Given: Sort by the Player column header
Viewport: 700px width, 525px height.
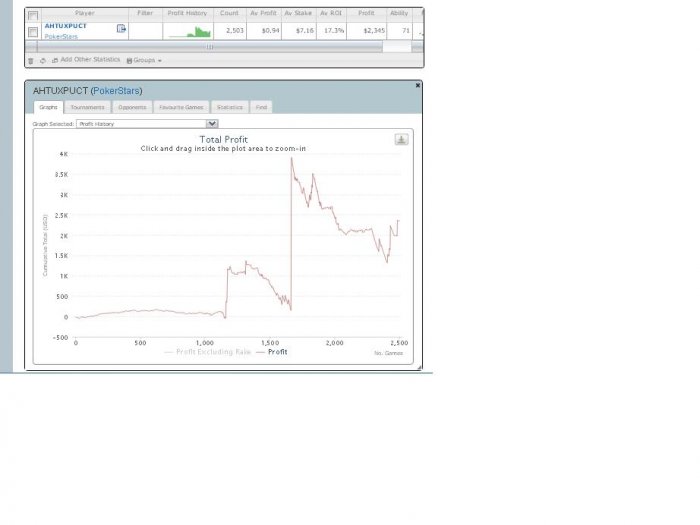Looking at the screenshot, I should tap(85, 13).
